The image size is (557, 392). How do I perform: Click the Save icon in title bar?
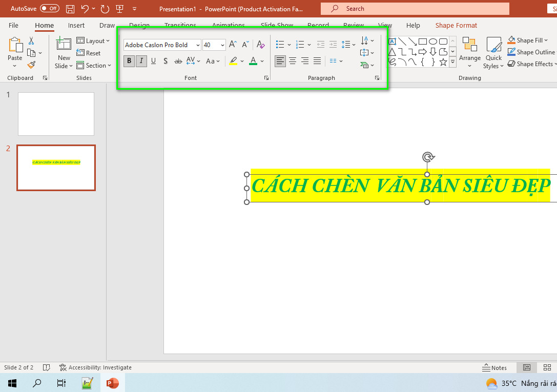(x=70, y=9)
